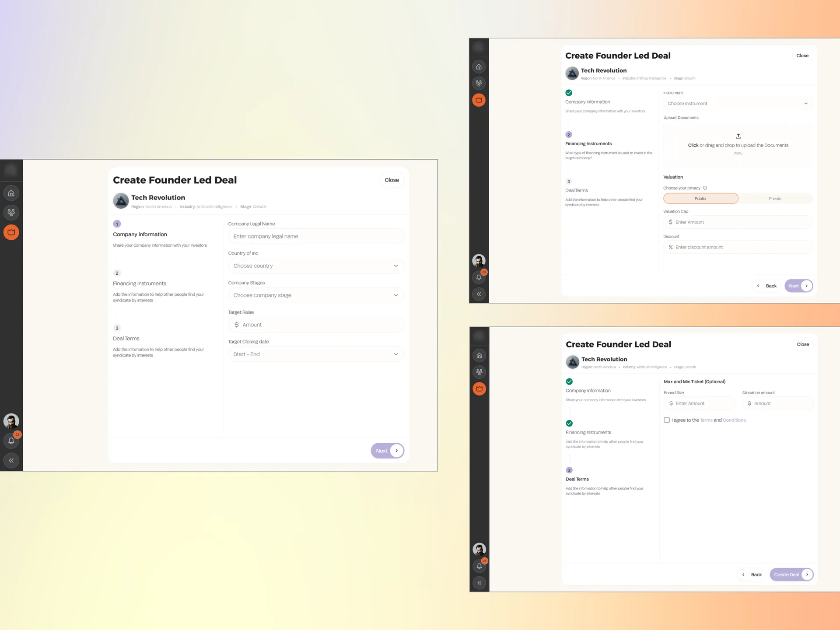Open notifications bell in bottom-right window sidebar
This screenshot has height=630, width=840.
(479, 566)
